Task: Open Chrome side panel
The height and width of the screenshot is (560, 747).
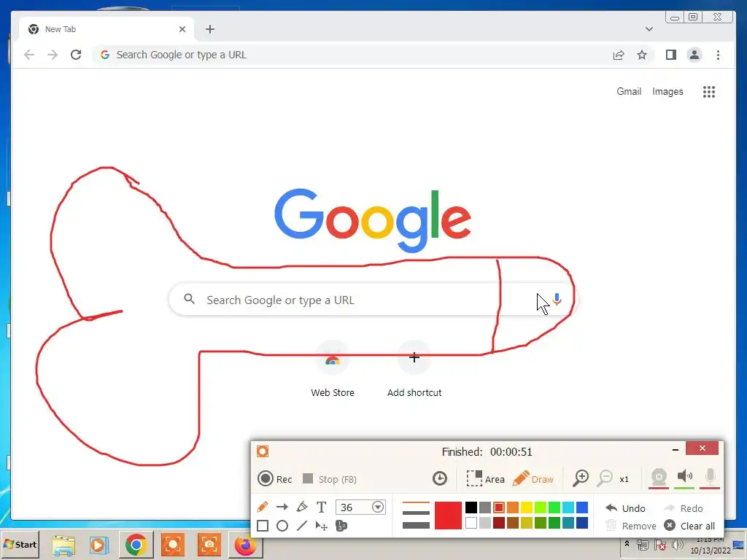Action: (x=671, y=55)
